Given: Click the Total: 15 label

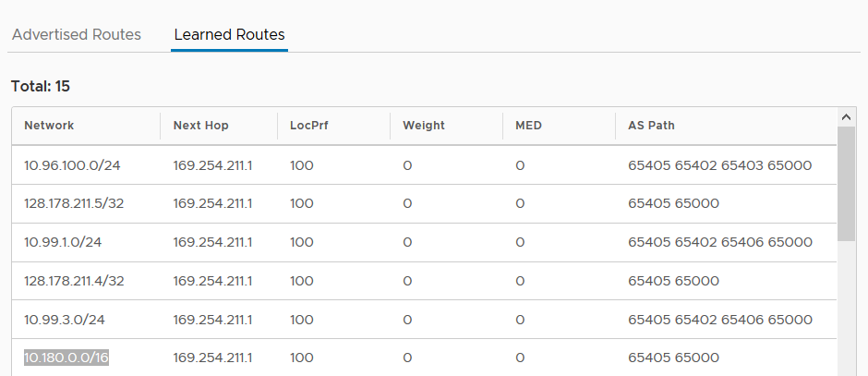Looking at the screenshot, I should [x=41, y=87].
